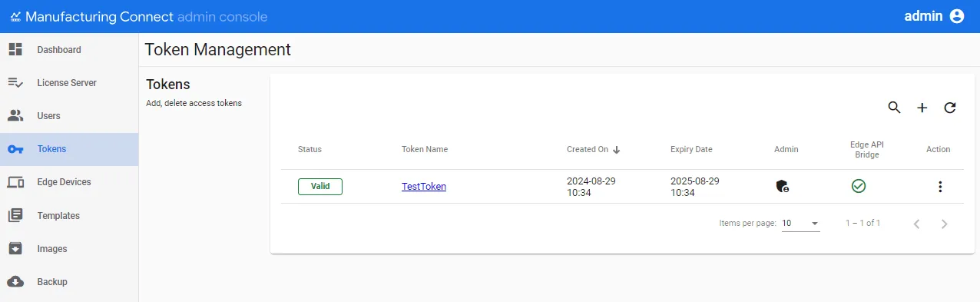Click the Edge Devices sidebar icon

point(15,182)
